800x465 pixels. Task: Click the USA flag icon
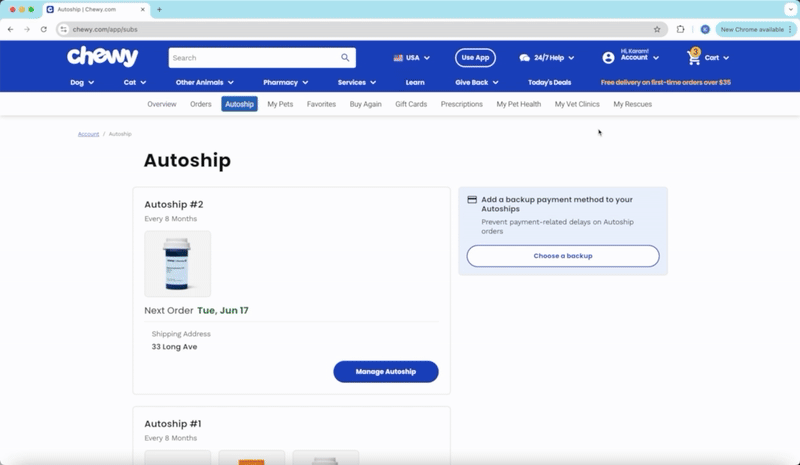tap(398, 58)
